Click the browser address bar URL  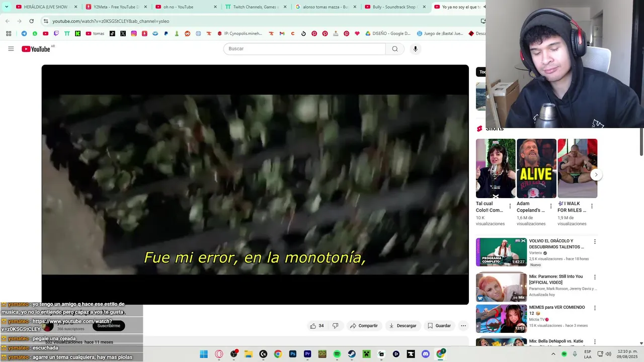click(111, 21)
